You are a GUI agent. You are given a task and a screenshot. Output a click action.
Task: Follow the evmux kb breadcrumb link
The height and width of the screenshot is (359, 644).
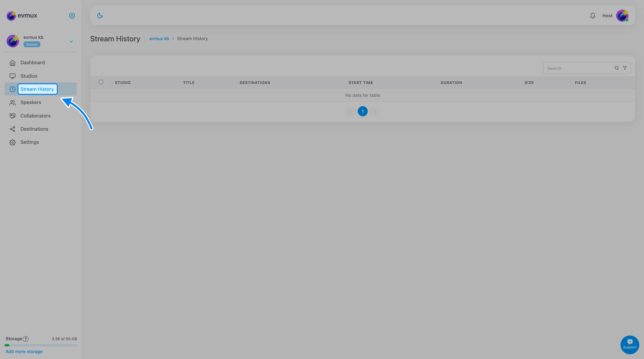(159, 39)
